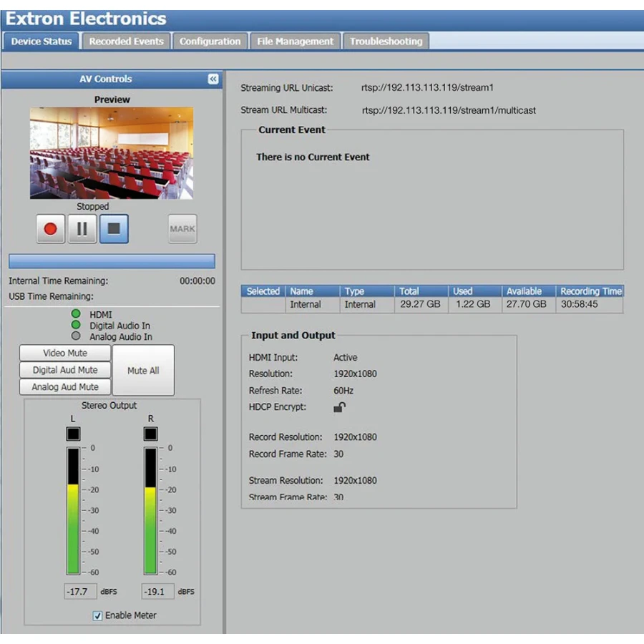The height and width of the screenshot is (644, 644).
Task: Click the HDCP Encrypt unlocked padlock icon
Action: pos(339,407)
